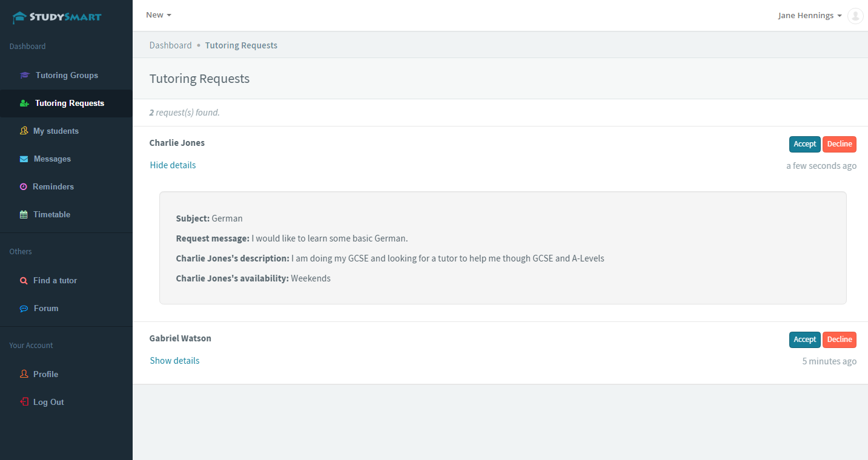
Task: Click the Messages envelope icon
Action: (23, 159)
